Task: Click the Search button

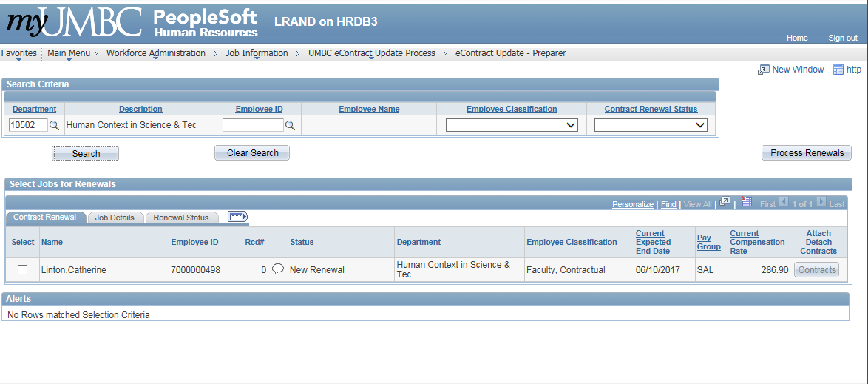Action: click(x=86, y=154)
